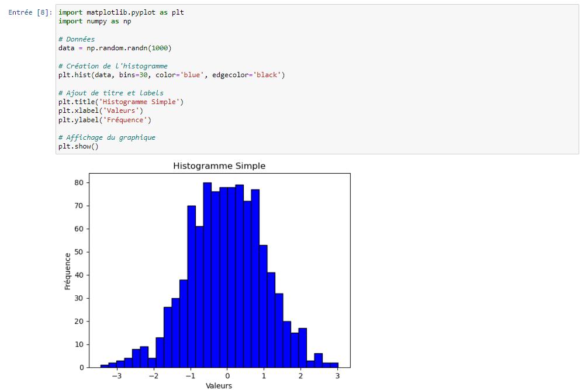This screenshot has width=588, height=390.
Task: Click the 'Histogramme Simple' chart title
Action: (219, 166)
